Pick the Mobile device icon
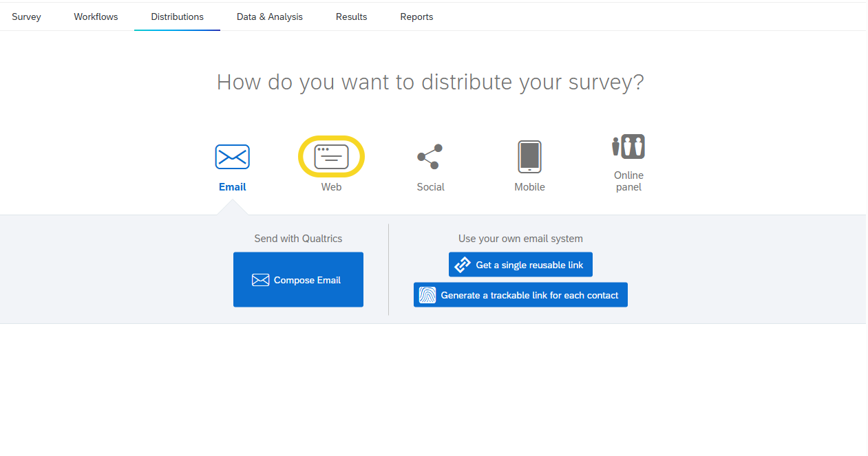868x456 pixels. (x=529, y=157)
